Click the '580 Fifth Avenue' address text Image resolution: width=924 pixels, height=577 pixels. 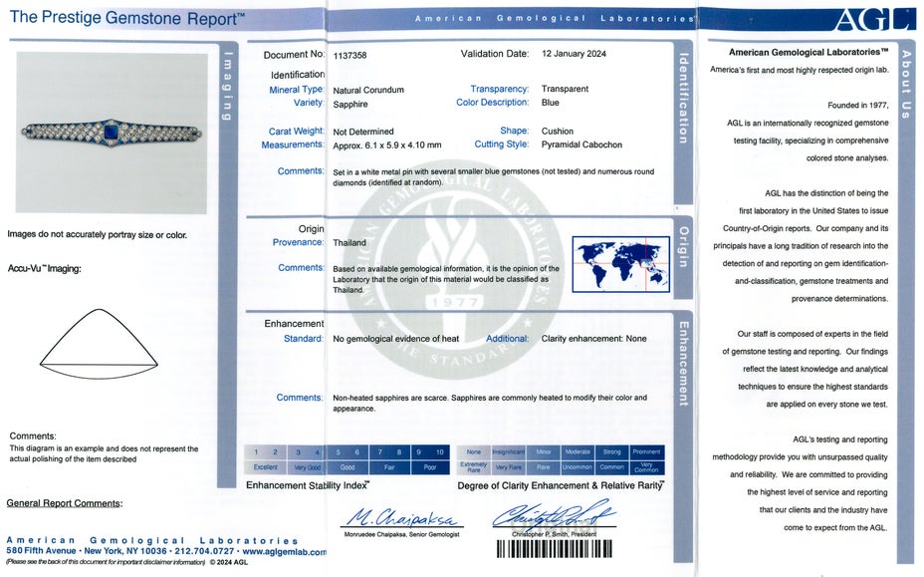point(41,550)
